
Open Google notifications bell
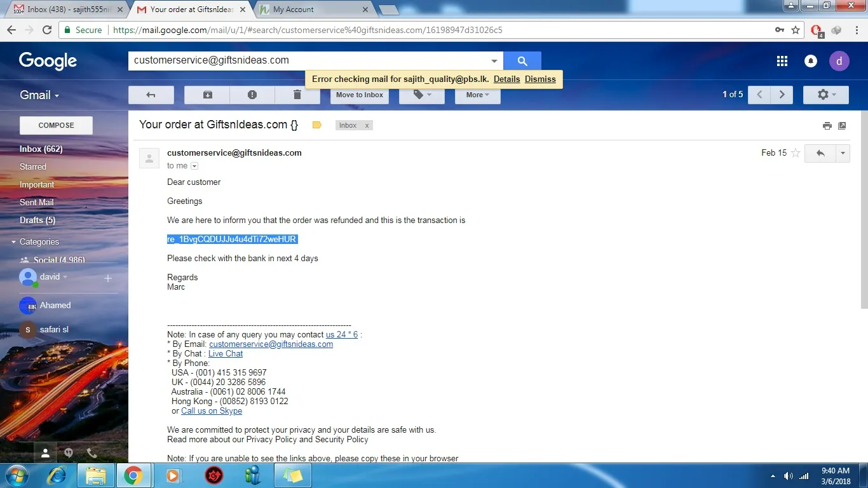[811, 61]
